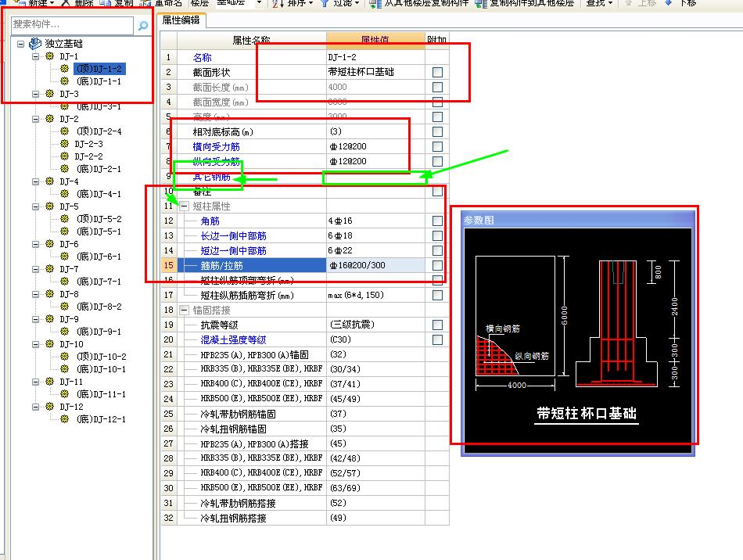Viewport: 743px width, 560px height.
Task: Click the 排序 sort icon in the toolbar
Action: [278, 3]
